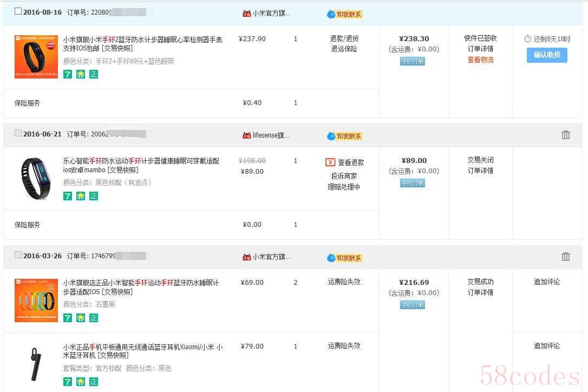This screenshot has width=588, height=392.
Task: Open lifesense旗 store link
Action: pyautogui.click(x=271, y=135)
